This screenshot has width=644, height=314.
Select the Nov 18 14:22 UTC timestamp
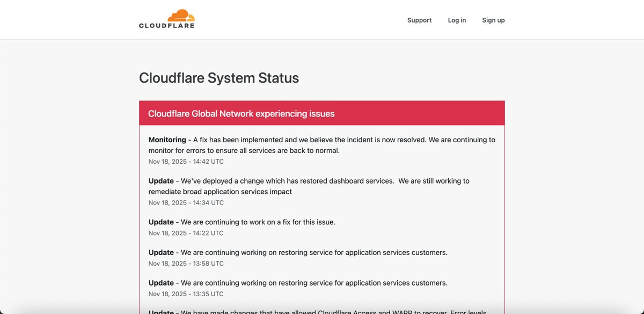click(185, 232)
